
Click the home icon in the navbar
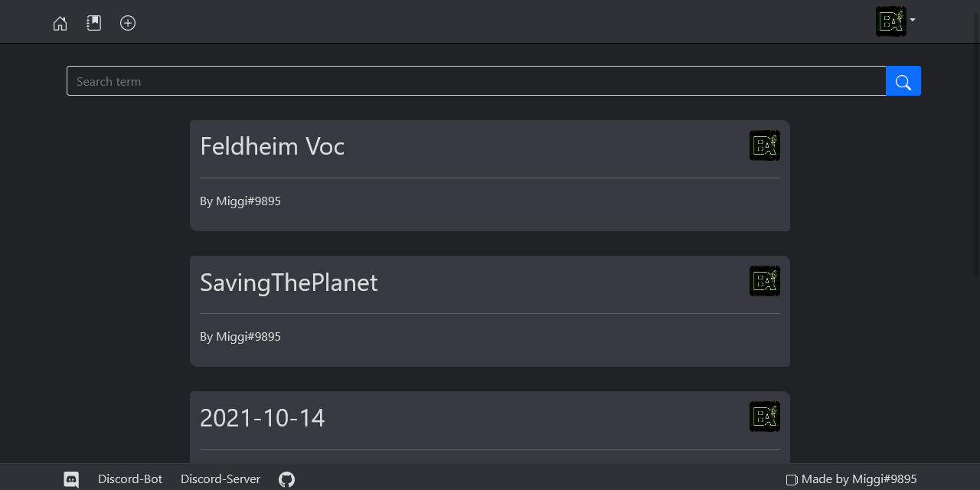pyautogui.click(x=60, y=23)
